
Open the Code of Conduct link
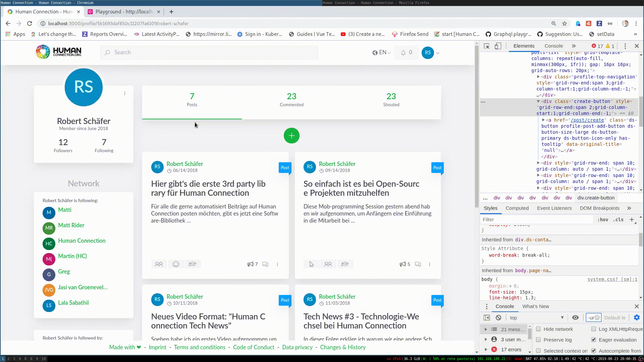254,347
